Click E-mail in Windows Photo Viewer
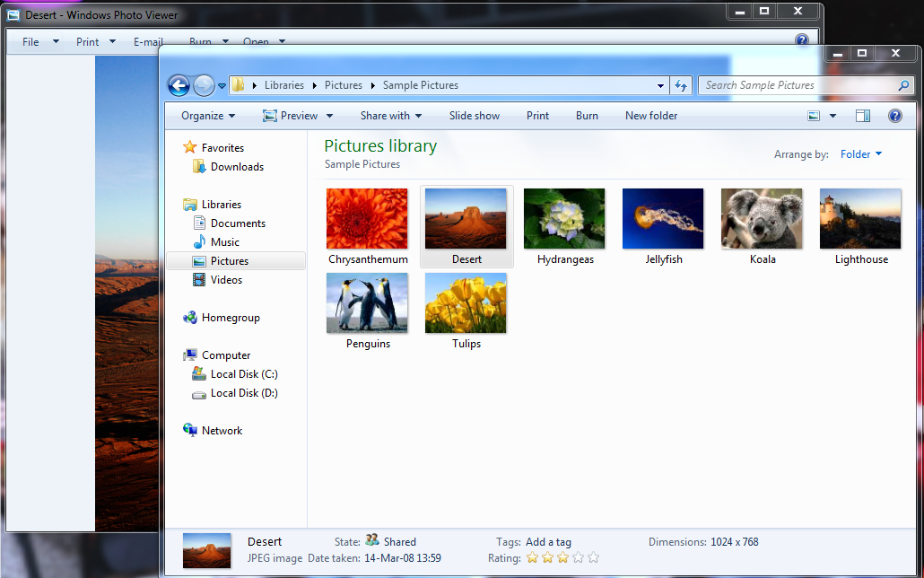The width and height of the screenshot is (924, 578). pyautogui.click(x=147, y=42)
